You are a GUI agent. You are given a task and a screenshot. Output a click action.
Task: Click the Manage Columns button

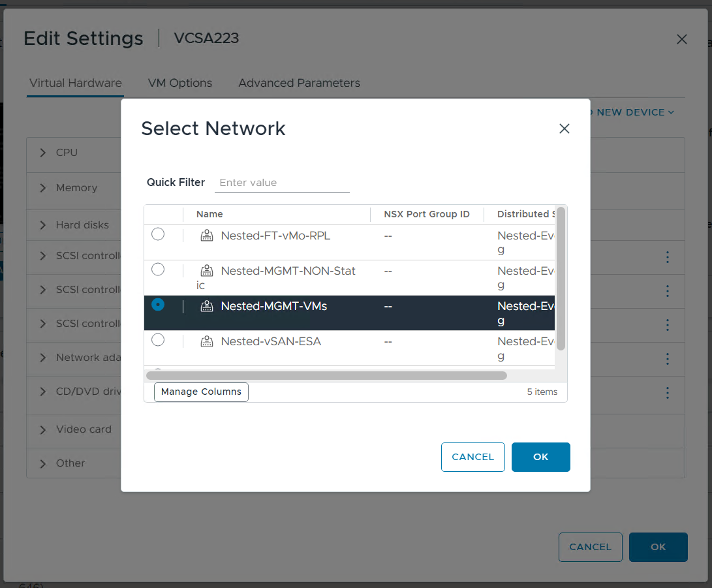tap(201, 392)
